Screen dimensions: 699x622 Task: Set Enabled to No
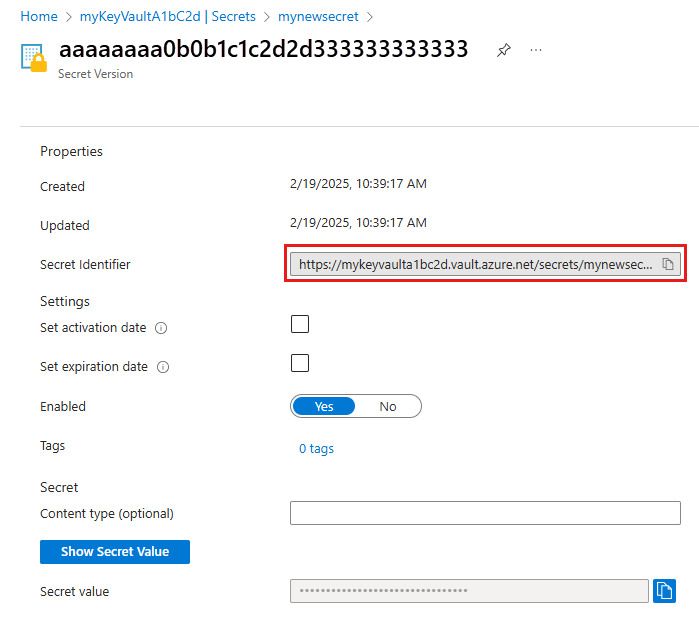coord(388,406)
